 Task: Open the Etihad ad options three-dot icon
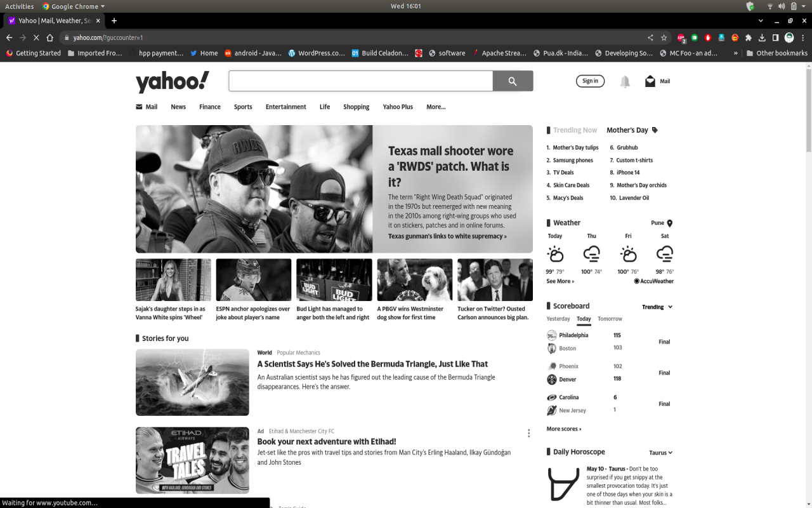tap(528, 432)
